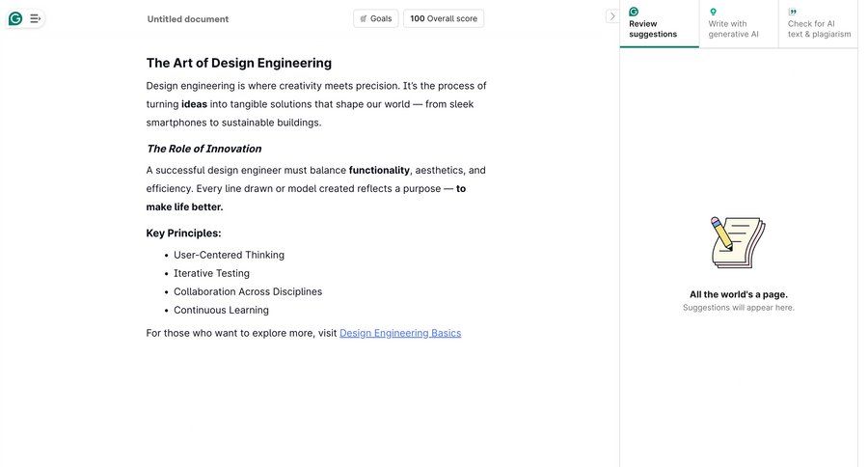Open the Goals button
The width and height of the screenshot is (868, 467).
coord(376,18)
